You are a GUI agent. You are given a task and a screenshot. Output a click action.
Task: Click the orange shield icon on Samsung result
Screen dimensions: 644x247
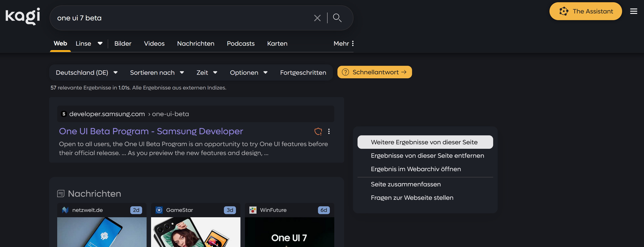[318, 131]
